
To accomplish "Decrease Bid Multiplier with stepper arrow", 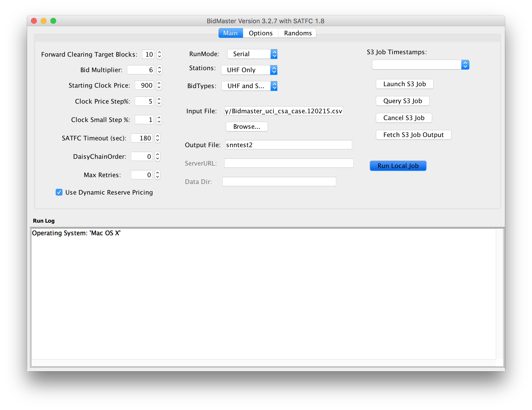I will click(x=159, y=72).
